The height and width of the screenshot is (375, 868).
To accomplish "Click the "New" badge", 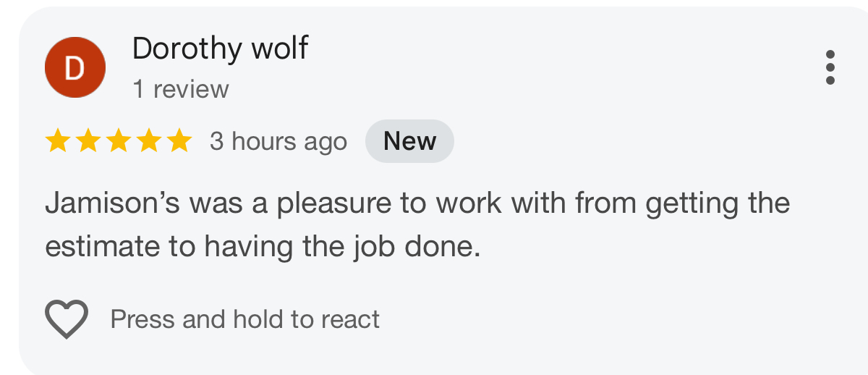I will tap(409, 141).
